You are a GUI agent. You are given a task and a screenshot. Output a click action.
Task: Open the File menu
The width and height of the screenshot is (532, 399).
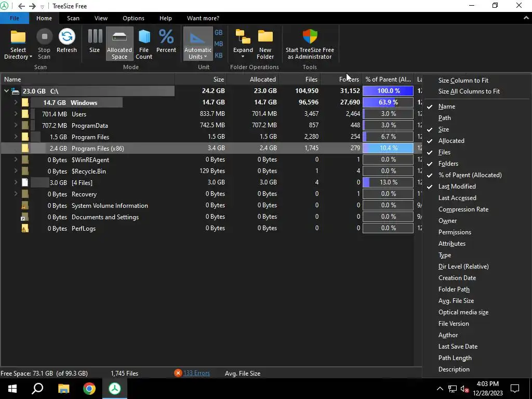click(x=14, y=18)
